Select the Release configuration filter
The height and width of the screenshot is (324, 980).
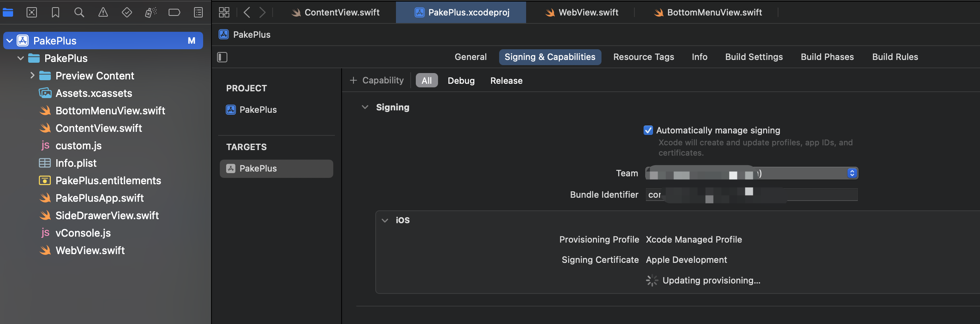tap(506, 81)
